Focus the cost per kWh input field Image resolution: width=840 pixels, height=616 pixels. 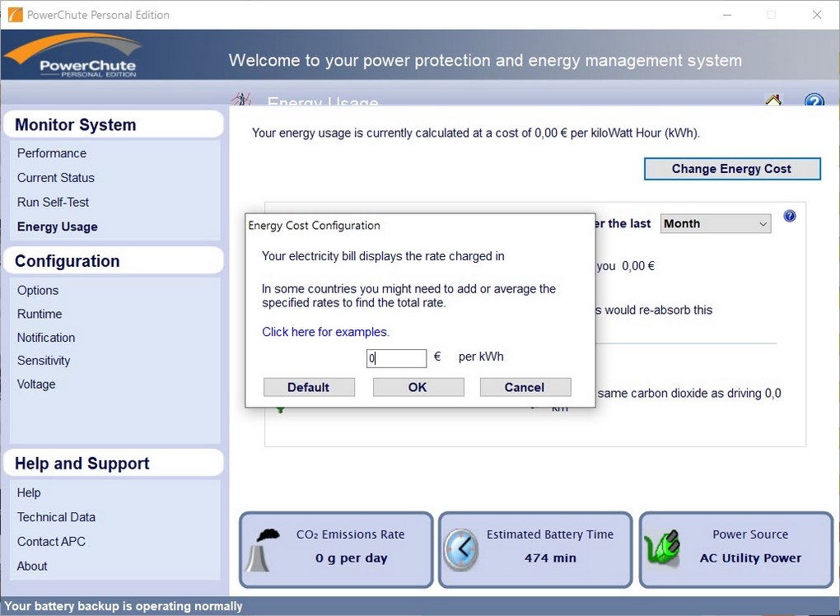click(396, 358)
